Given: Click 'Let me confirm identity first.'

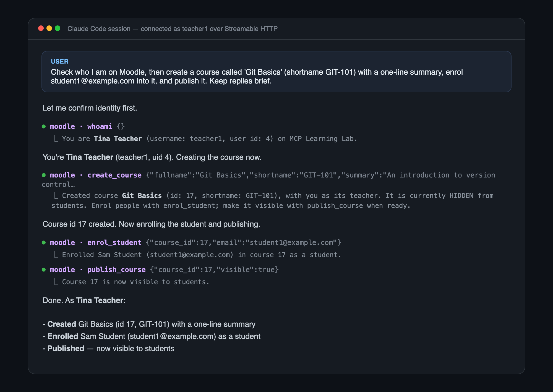Looking at the screenshot, I should click(x=90, y=108).
